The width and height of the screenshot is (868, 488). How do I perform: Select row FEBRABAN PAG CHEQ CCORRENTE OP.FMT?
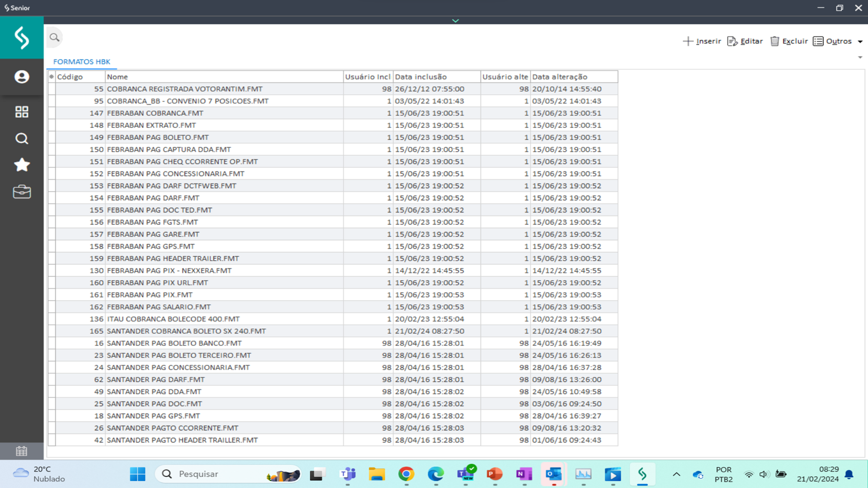(333, 161)
